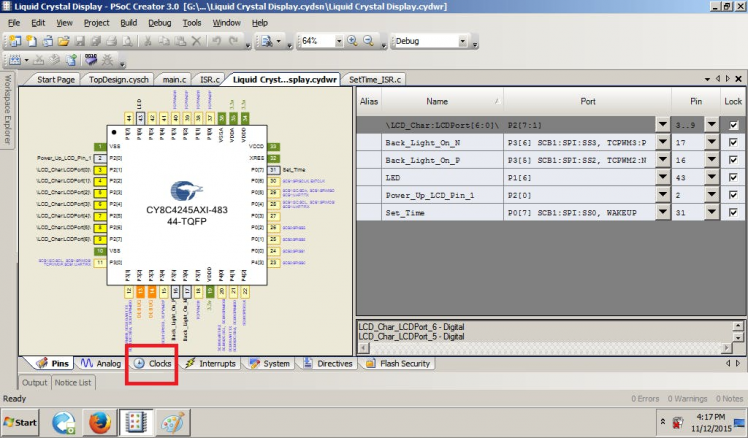Click the Zoom In magnifier icon
The image size is (748, 438).
pos(352,41)
